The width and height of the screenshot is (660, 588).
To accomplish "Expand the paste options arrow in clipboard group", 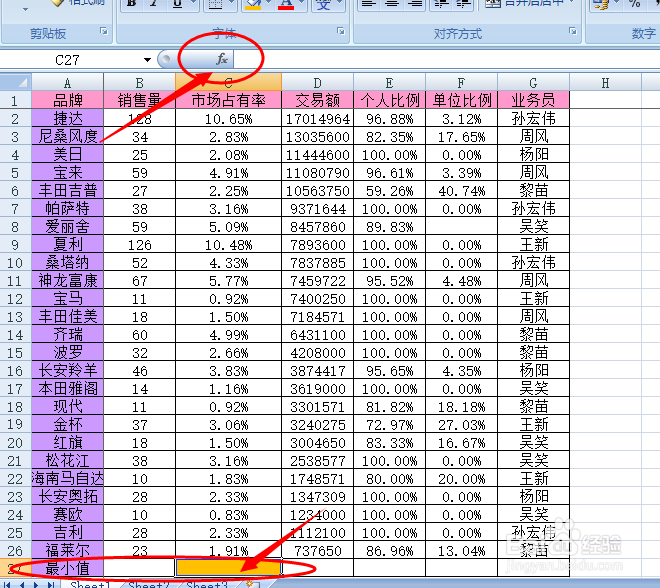I will point(25,8).
